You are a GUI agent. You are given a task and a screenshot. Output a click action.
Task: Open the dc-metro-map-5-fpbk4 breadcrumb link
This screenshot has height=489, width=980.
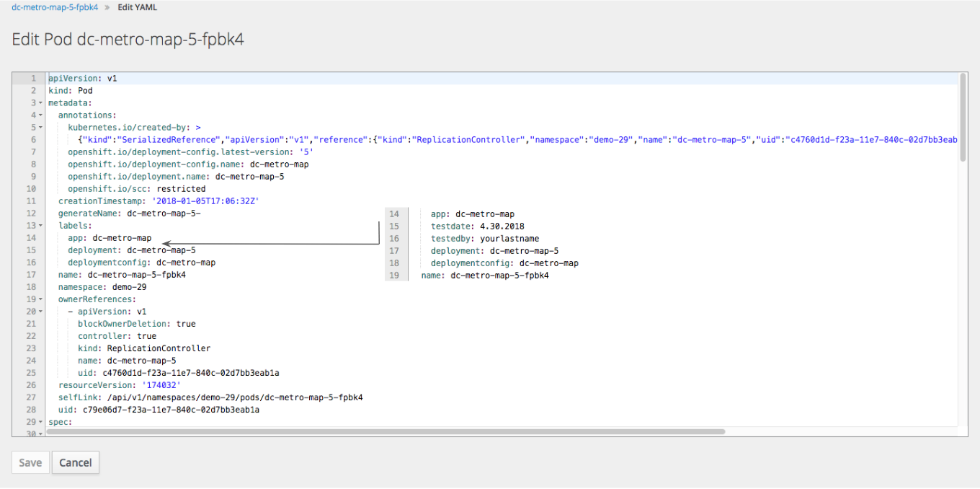[55, 7]
